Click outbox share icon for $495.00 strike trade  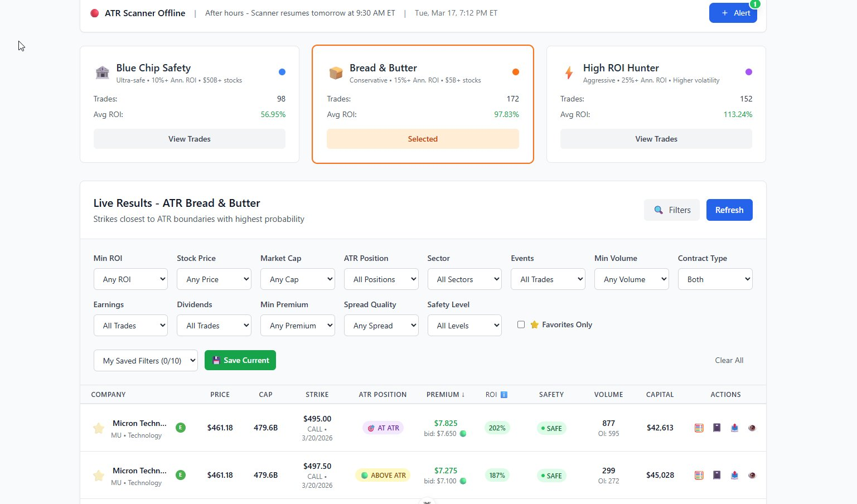point(734,428)
